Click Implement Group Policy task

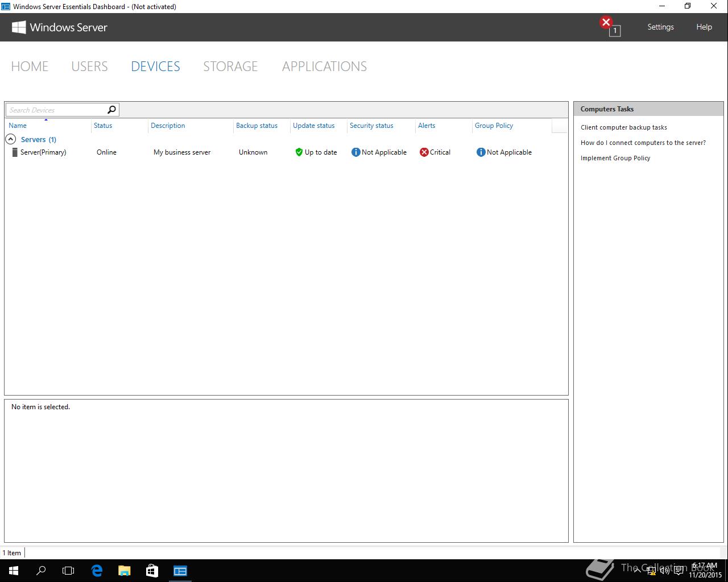[x=615, y=158]
